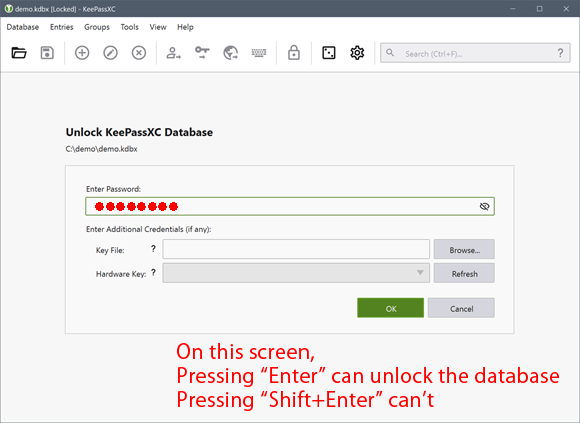
Task: Open database folder icon in toolbar
Action: click(19, 53)
